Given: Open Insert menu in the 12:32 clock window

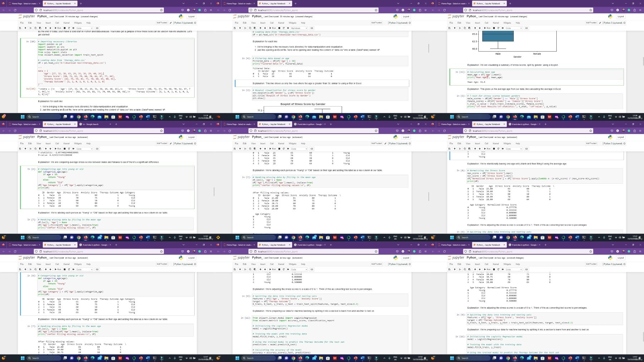Looking at the screenshot, I should point(48,143).
